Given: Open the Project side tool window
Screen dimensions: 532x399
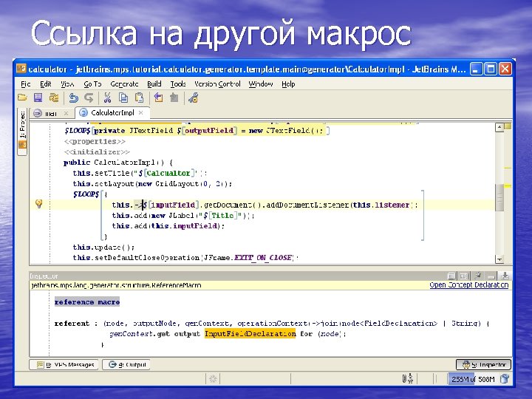Looking at the screenshot, I should point(22,132).
